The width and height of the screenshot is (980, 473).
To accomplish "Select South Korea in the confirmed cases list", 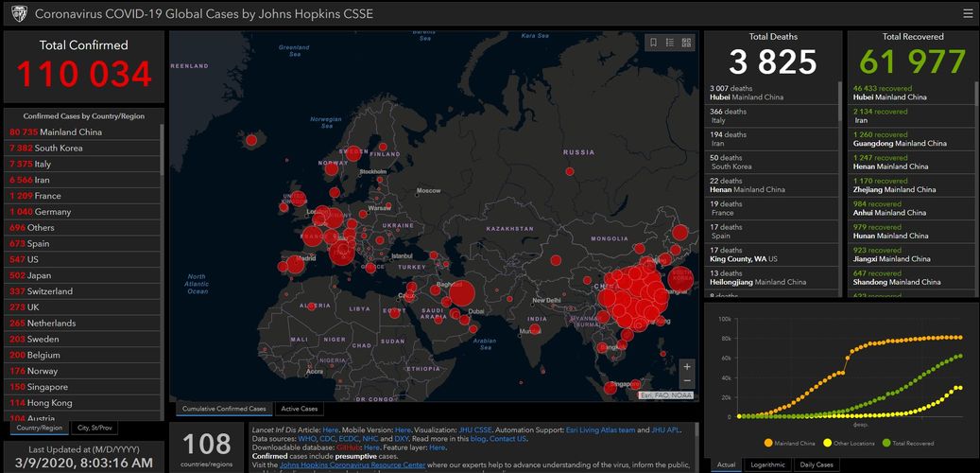I will [57, 149].
